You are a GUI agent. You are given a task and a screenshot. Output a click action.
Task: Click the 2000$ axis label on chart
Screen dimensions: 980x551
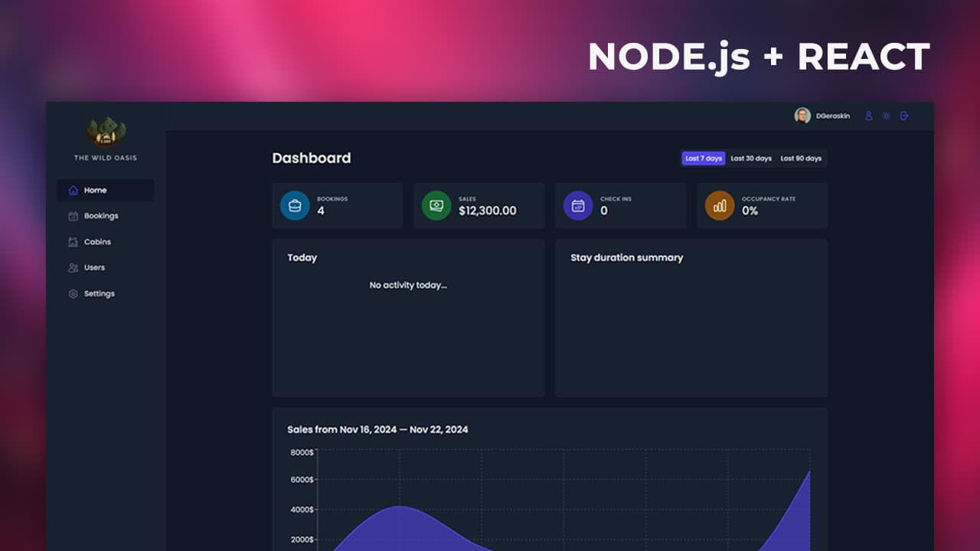(x=302, y=540)
